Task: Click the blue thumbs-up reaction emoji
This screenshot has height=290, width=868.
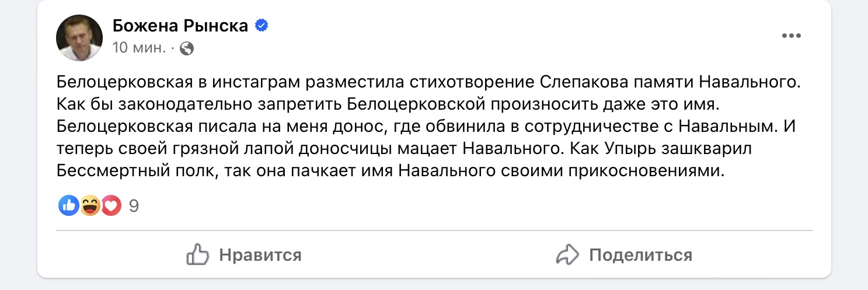Action: click(x=69, y=205)
